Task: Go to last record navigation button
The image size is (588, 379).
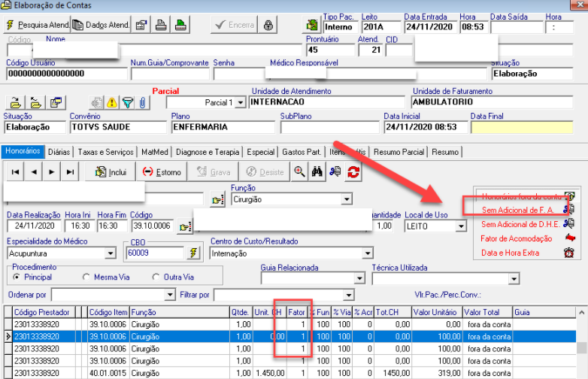Action: click(x=70, y=172)
